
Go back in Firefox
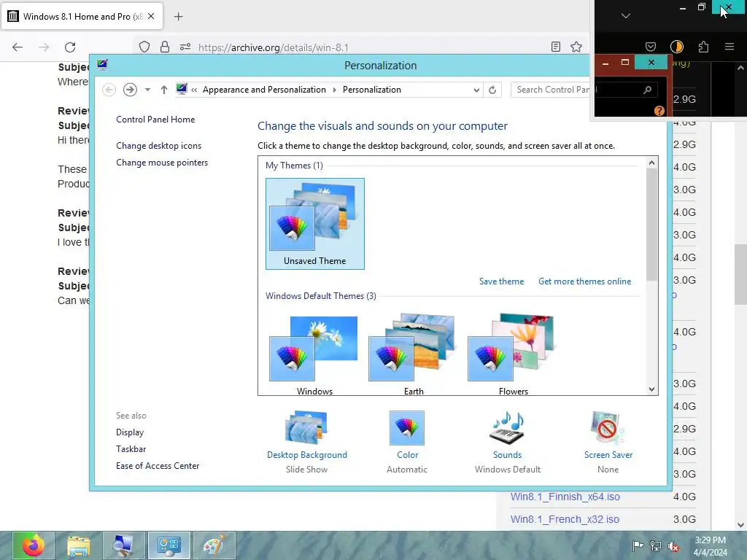18,47
